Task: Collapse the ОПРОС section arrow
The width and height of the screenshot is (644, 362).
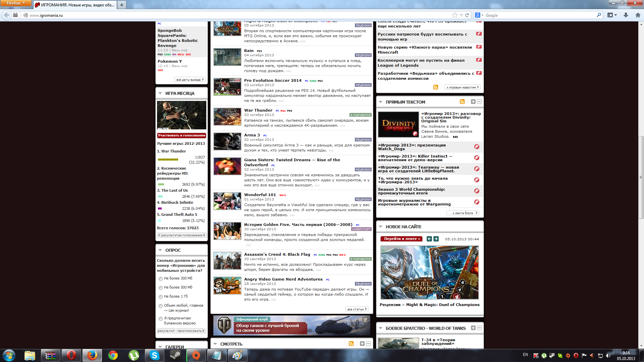Action: (x=160, y=250)
